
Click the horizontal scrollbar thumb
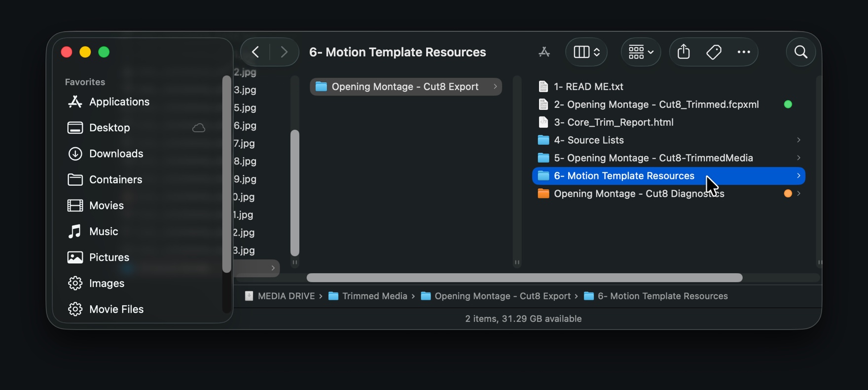pos(524,278)
